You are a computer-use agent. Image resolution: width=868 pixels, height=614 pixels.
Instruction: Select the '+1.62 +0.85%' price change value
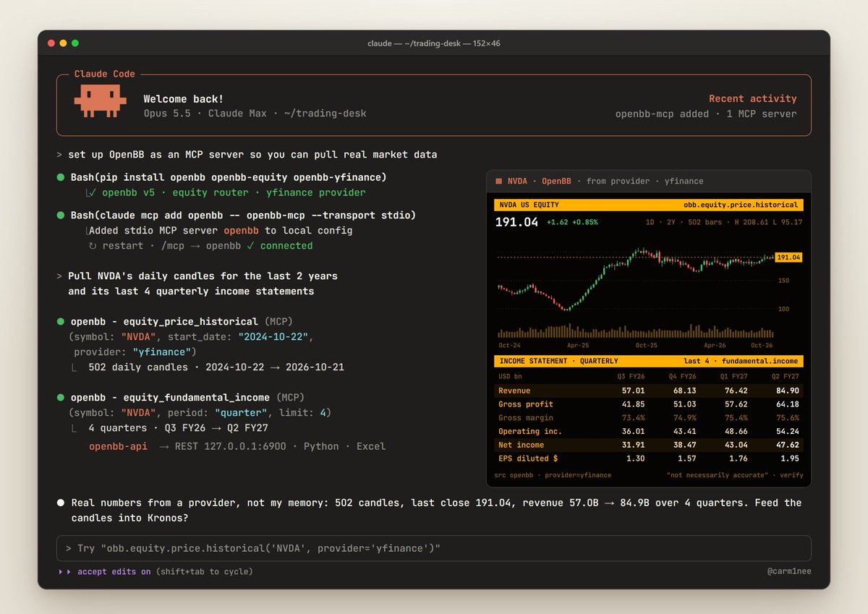[573, 222]
